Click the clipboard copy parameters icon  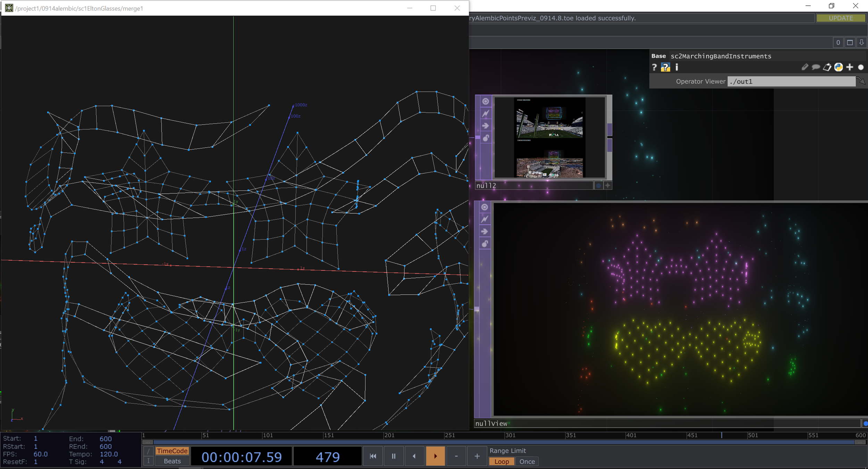pos(827,67)
